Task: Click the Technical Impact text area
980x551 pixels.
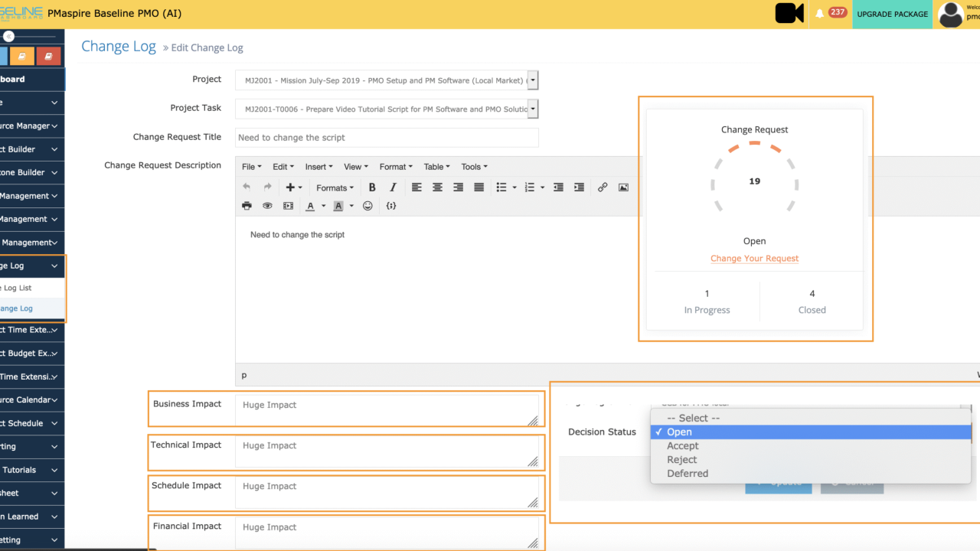Action: [x=387, y=452]
